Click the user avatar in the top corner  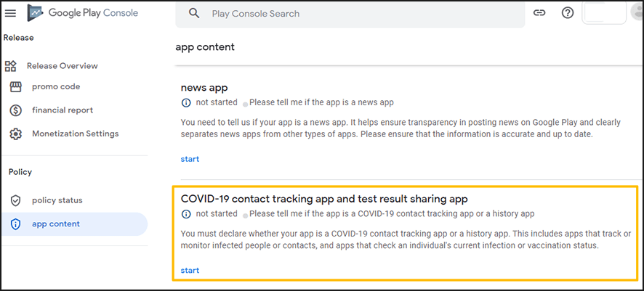coord(637,13)
